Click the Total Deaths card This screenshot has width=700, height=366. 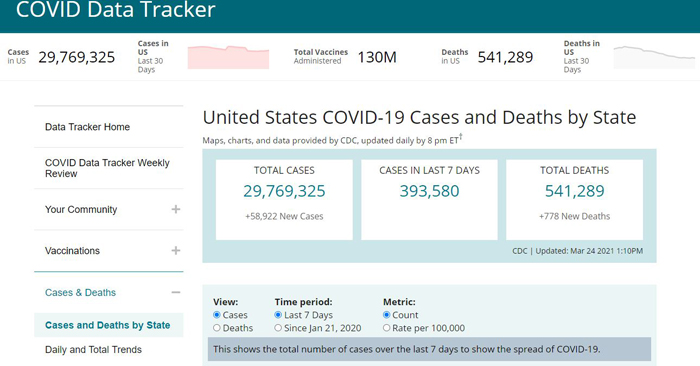575,200
